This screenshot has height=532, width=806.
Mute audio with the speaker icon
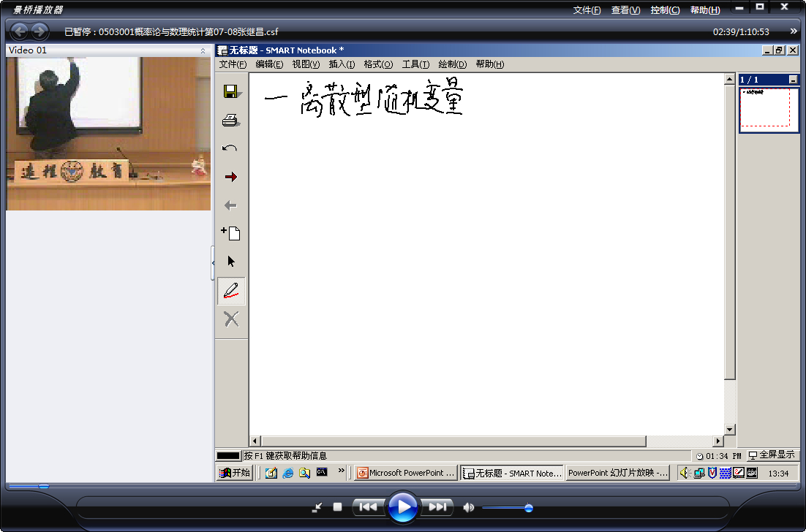click(x=468, y=507)
